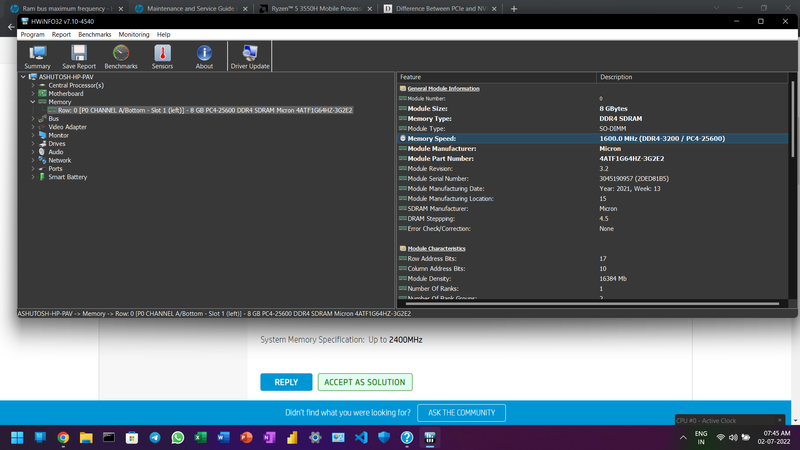Close the Ryzen 5 3550H tab

tap(370, 9)
